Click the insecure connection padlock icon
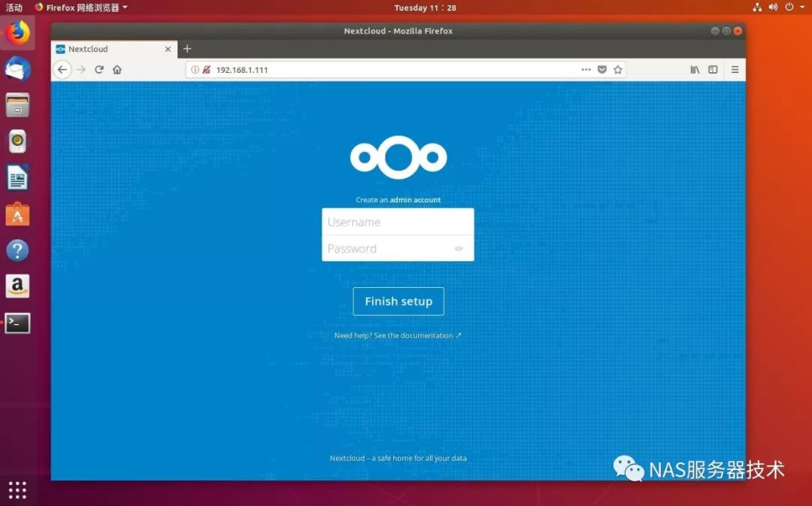 (206, 69)
